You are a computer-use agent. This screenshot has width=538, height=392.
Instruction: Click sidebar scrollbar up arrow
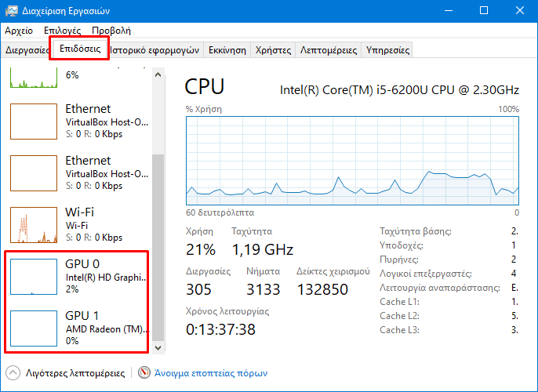(x=158, y=74)
